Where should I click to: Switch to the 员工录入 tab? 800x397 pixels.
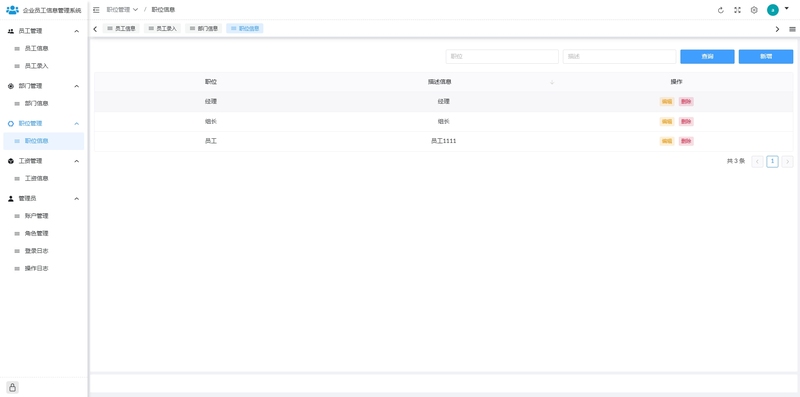[162, 29]
